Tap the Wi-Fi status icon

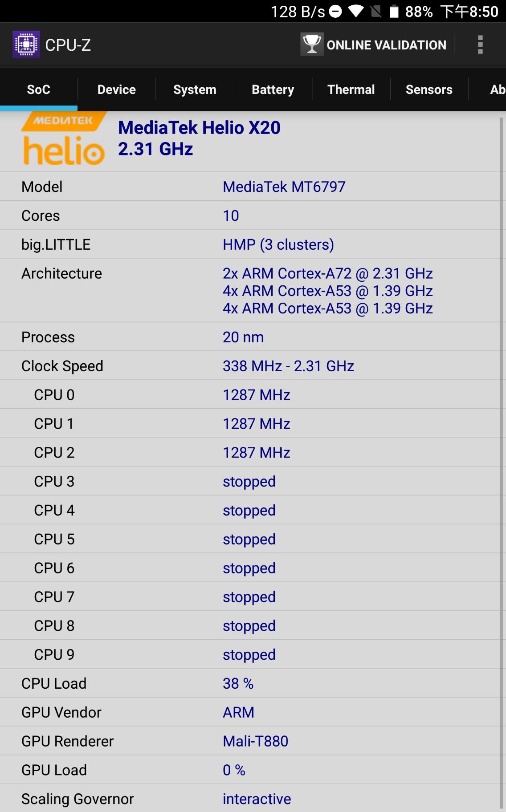(x=356, y=12)
